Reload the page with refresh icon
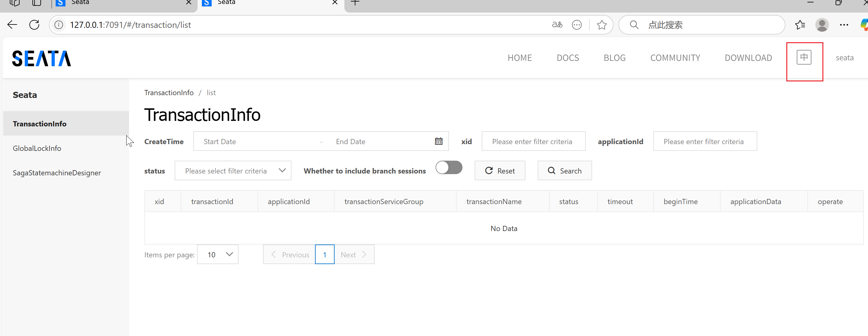Viewport: 868px width, 336px height. pos(34,24)
